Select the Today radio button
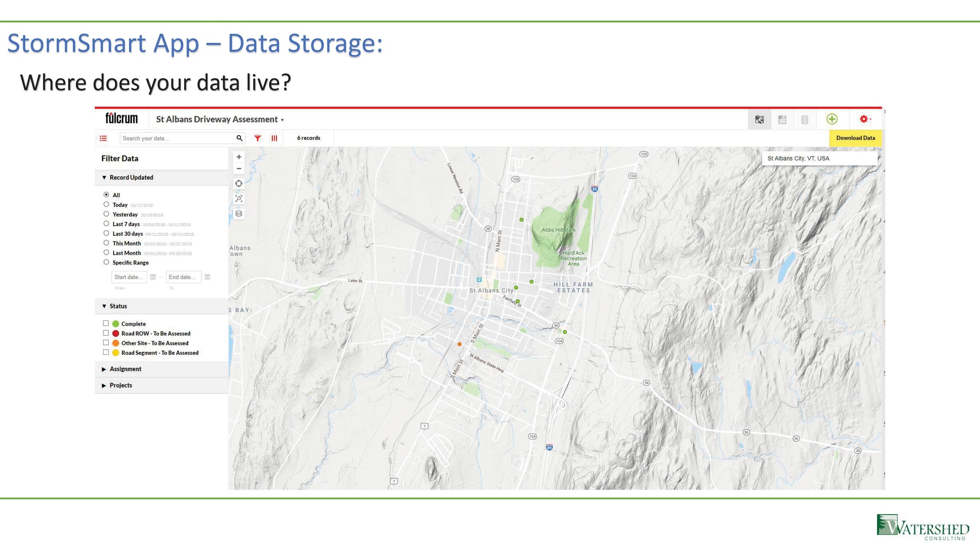Screen dimensions: 980x555 (106, 204)
